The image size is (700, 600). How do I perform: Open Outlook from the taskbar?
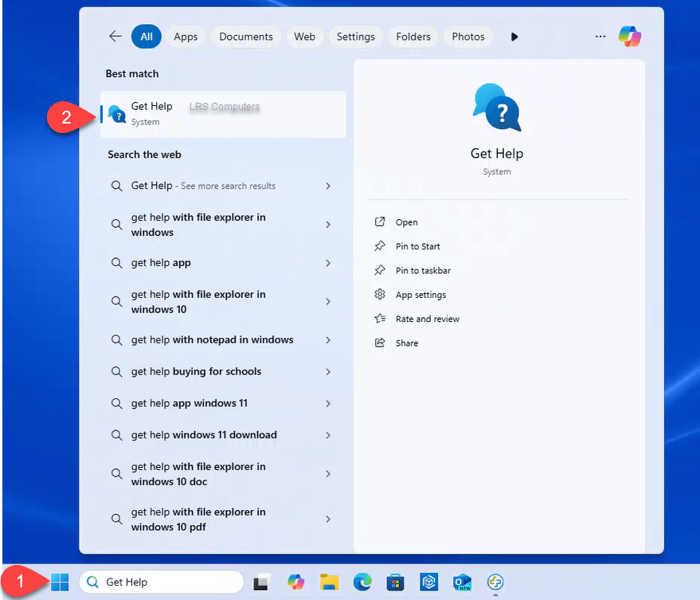(x=462, y=582)
